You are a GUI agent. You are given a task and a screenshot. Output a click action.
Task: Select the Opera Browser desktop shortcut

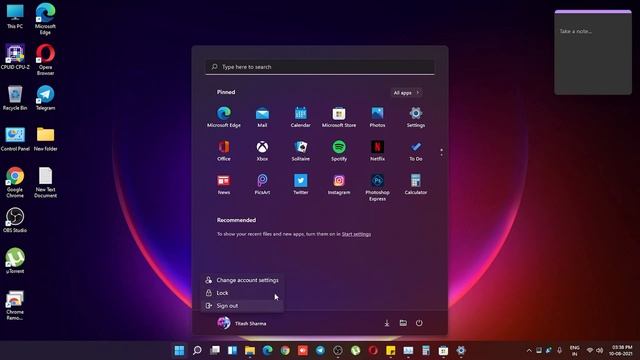[45, 60]
